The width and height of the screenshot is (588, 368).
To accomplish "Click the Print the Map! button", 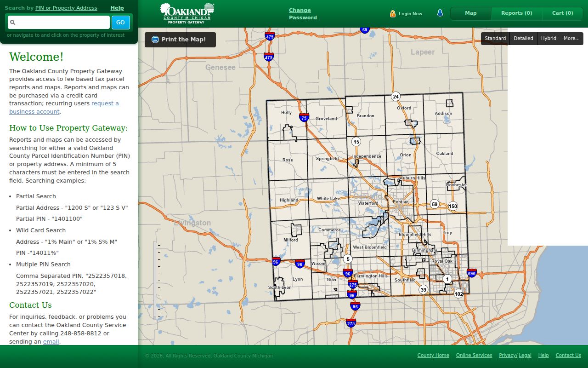I will tap(180, 40).
